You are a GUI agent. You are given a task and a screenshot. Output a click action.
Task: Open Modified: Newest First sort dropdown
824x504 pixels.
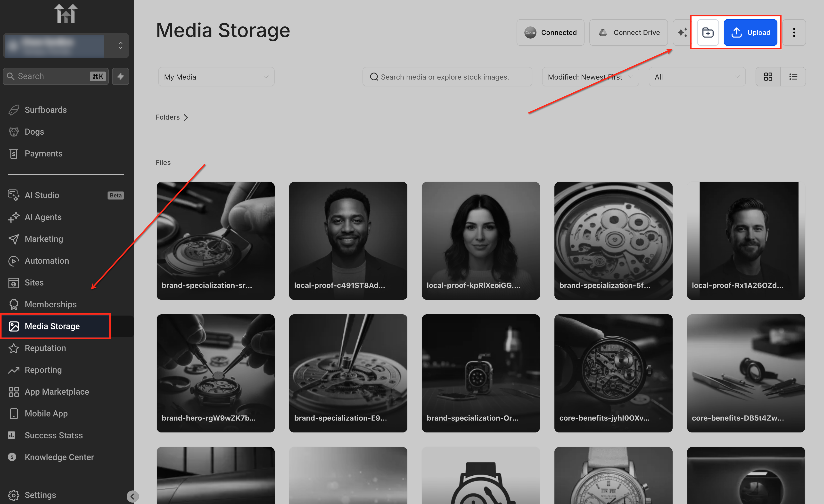590,77
